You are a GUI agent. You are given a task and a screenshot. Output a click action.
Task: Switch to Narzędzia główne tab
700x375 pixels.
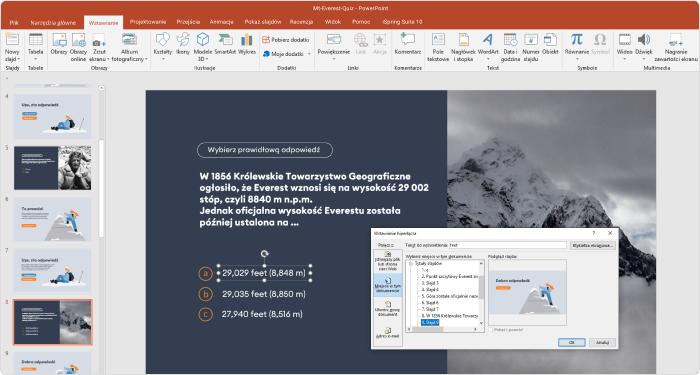click(53, 22)
